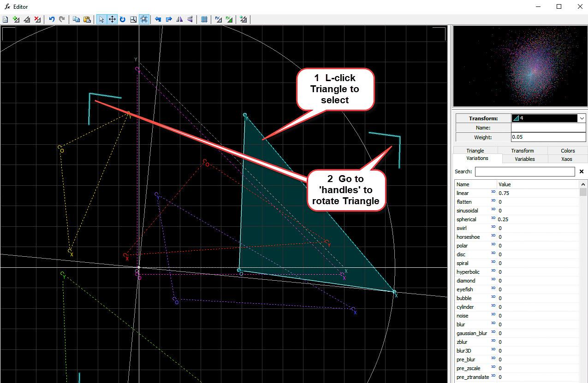Select the pre_blur variation row
This screenshot has height=383, width=588.
517,359
